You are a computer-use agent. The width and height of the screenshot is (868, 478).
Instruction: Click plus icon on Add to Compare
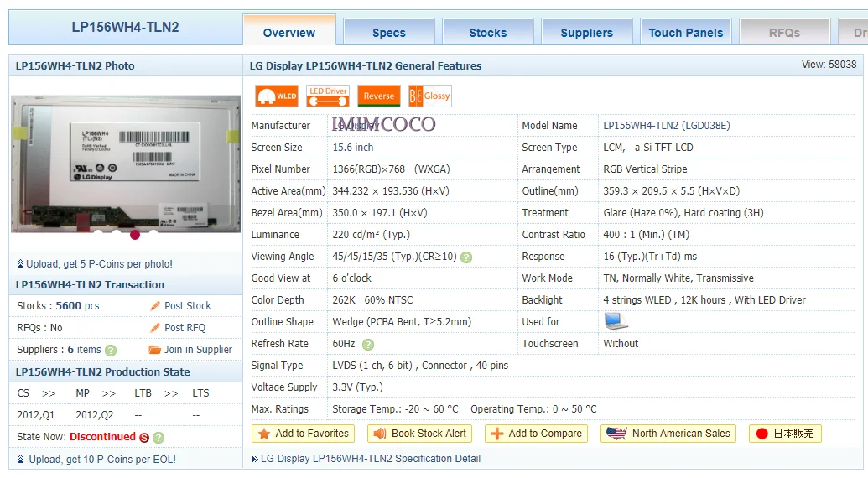pyautogui.click(x=497, y=434)
